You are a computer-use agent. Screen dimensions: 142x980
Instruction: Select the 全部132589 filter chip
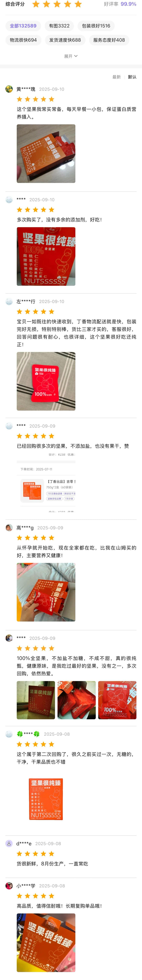pyautogui.click(x=23, y=26)
